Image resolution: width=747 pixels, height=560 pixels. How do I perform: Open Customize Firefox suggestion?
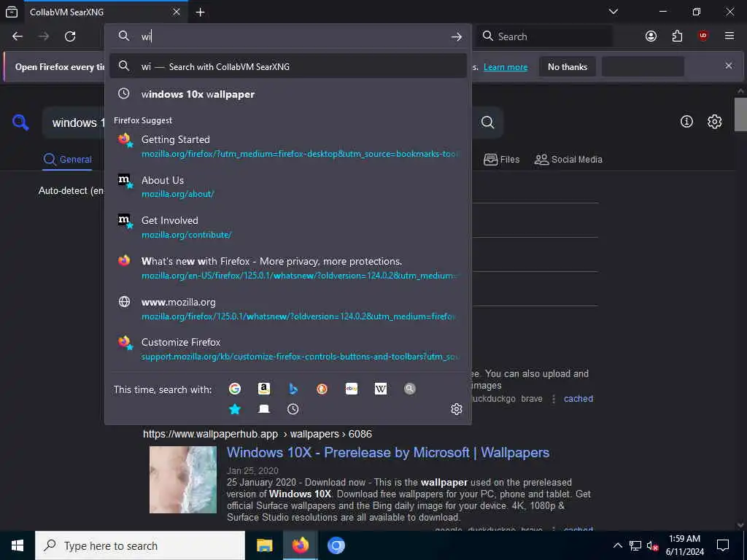pos(287,349)
